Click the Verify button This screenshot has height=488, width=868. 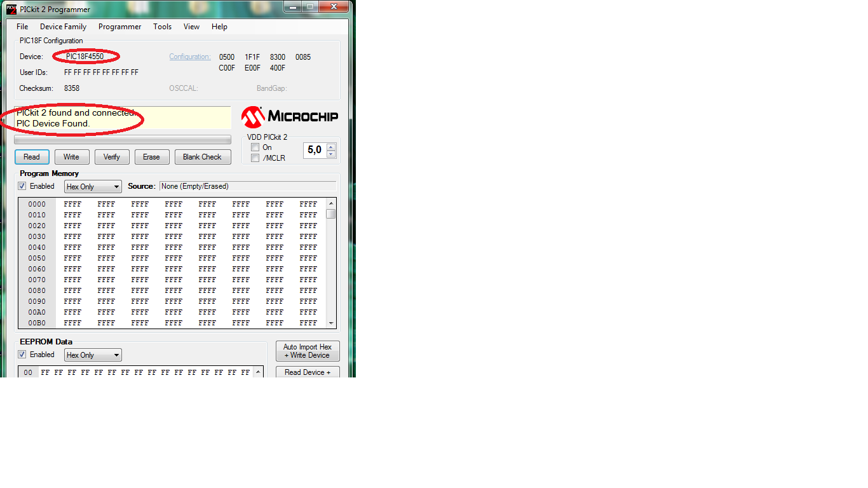coord(112,157)
